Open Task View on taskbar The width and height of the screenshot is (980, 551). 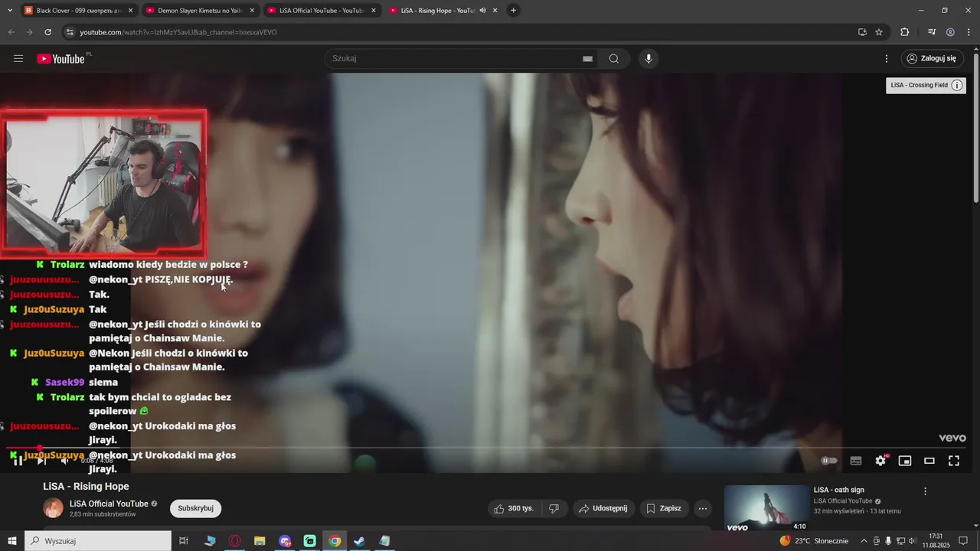point(184,541)
